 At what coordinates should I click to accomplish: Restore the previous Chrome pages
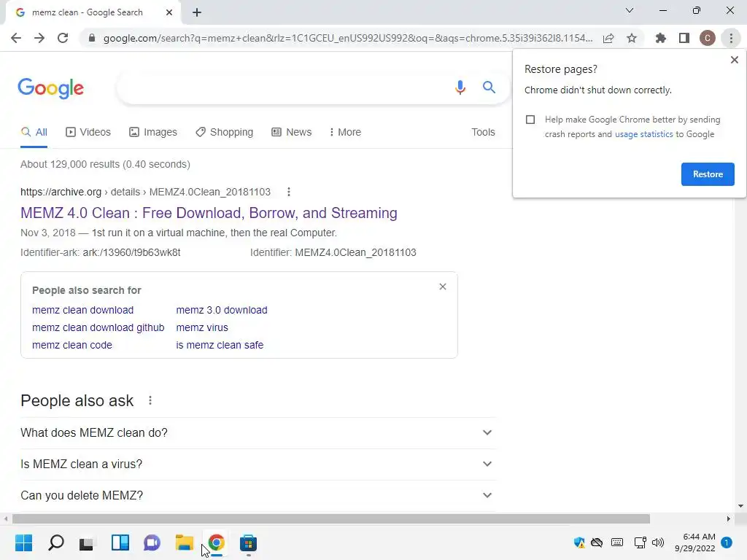pos(708,174)
